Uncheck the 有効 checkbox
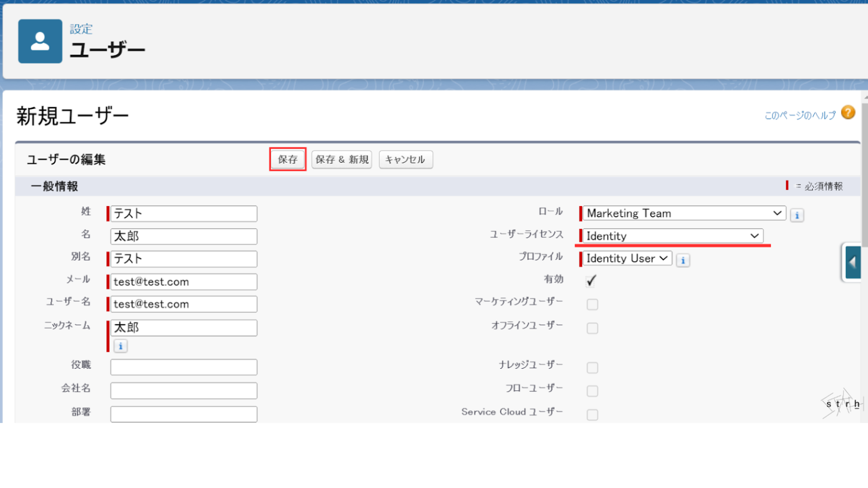The height and width of the screenshot is (488, 868). [591, 280]
